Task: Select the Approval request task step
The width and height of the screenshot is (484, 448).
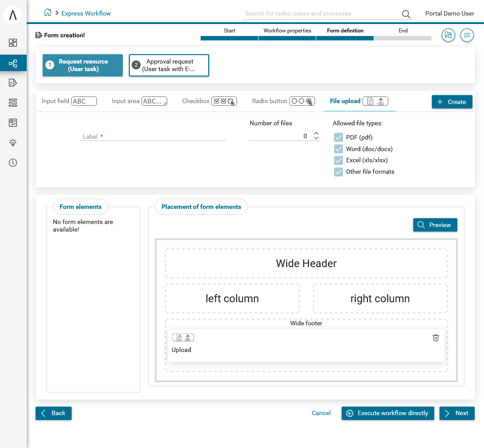Action: tap(169, 65)
